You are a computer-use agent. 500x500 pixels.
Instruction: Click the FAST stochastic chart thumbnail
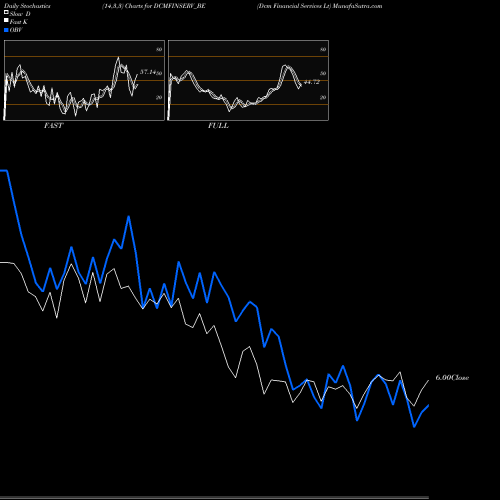pos(84,80)
